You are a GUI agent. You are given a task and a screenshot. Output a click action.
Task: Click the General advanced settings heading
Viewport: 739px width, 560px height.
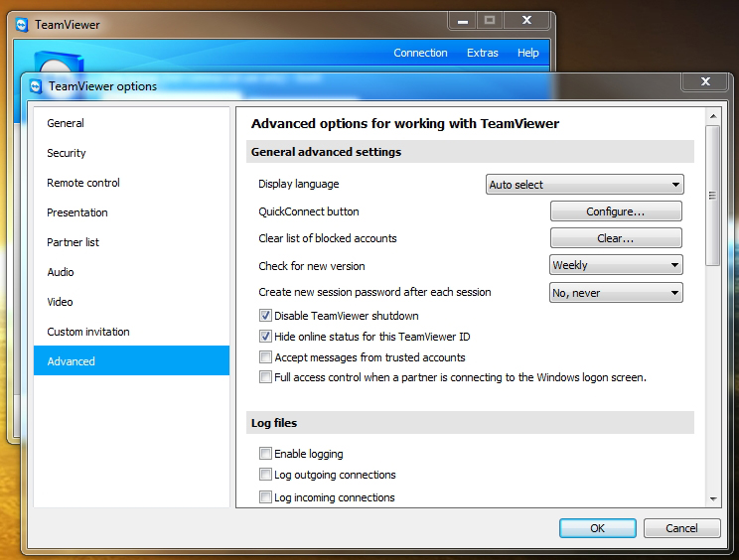326,152
